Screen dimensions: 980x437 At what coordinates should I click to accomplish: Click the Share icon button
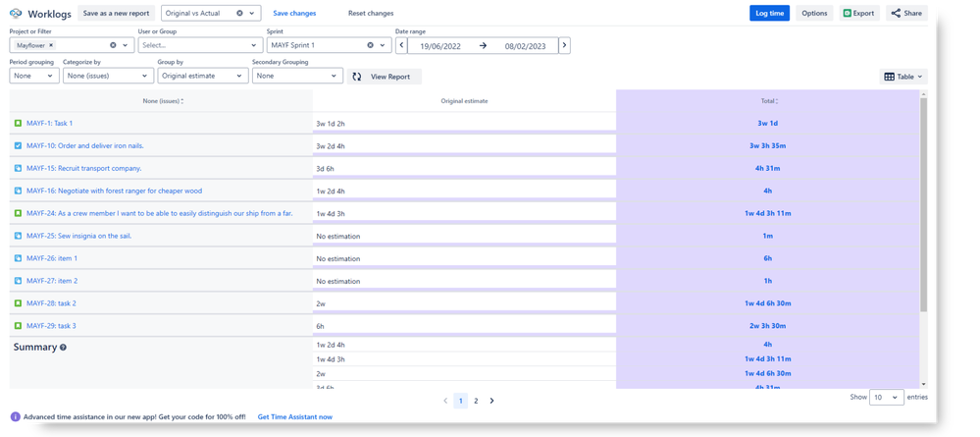896,13
